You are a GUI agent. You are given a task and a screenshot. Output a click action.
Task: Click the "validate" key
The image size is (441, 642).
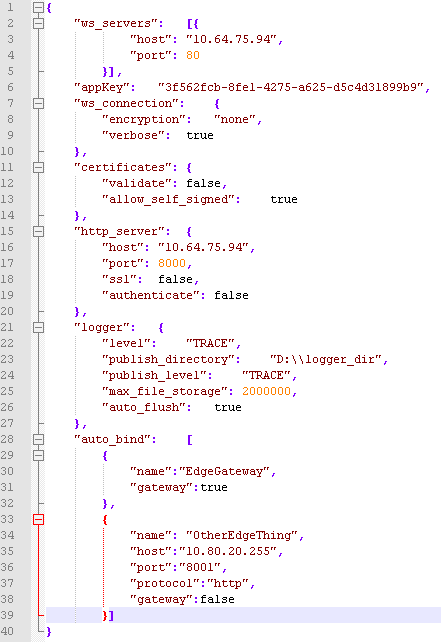point(137,183)
